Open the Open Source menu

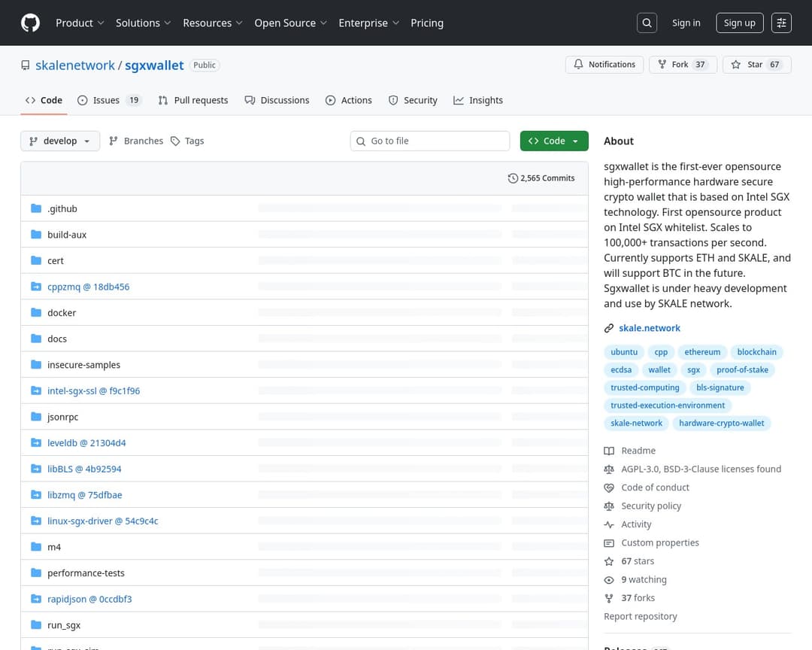coord(290,23)
